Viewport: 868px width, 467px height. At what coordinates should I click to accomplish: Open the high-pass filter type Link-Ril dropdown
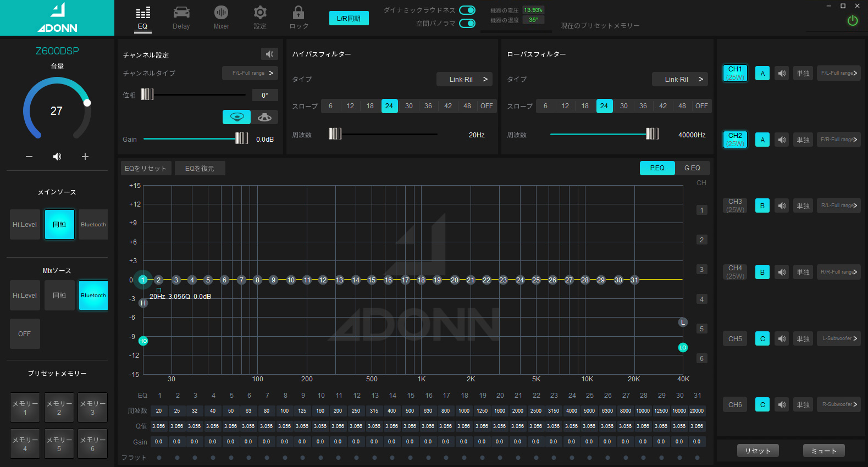pyautogui.click(x=465, y=79)
